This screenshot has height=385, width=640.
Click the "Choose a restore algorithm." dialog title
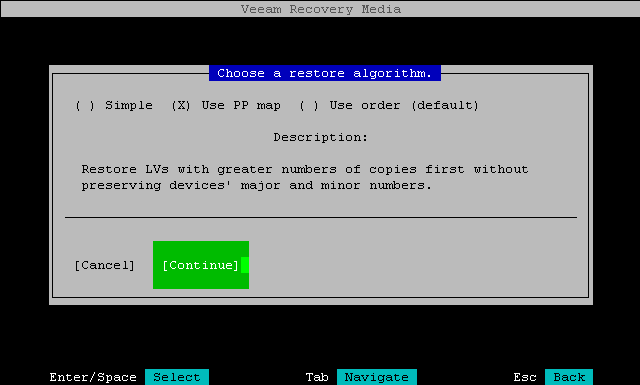click(x=325, y=73)
